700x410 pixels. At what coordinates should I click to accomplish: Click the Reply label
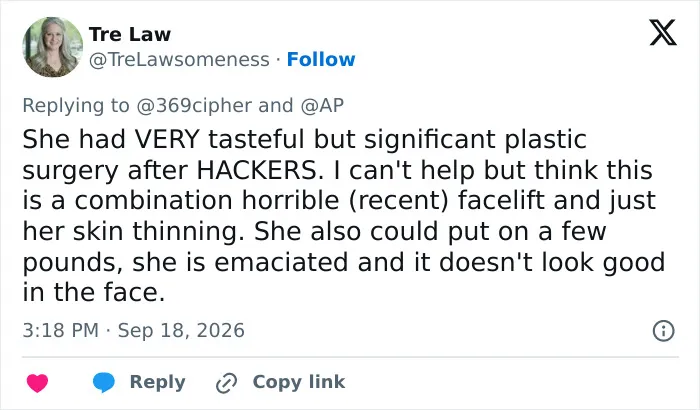click(158, 382)
